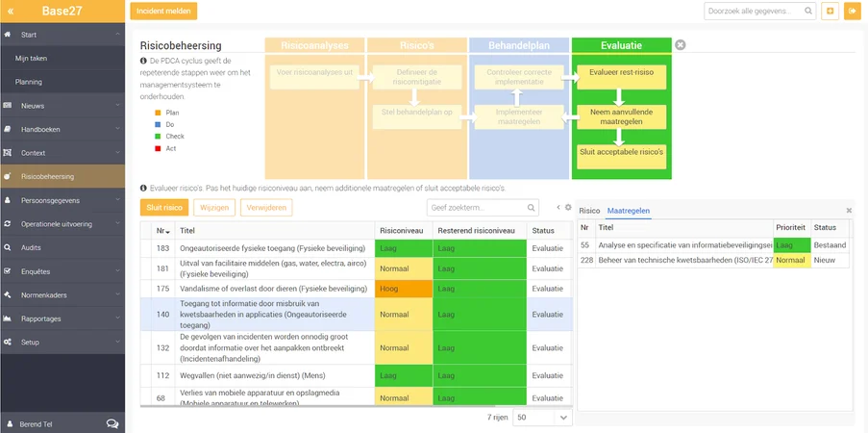
Task: Click the Sluit risico button
Action: pos(164,207)
